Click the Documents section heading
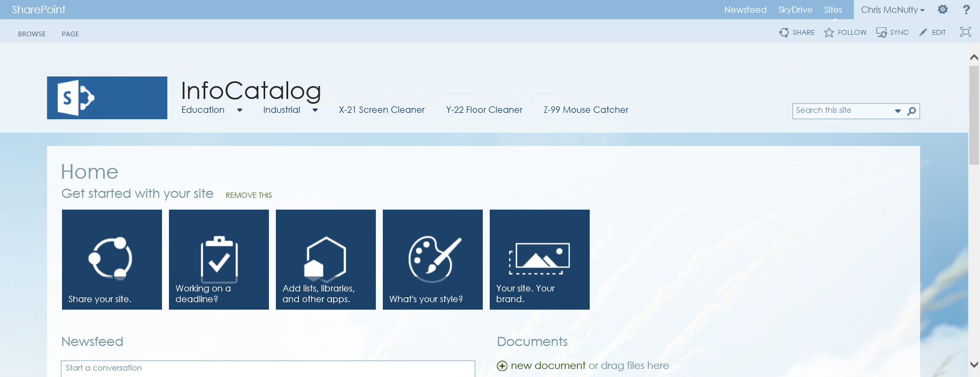 point(533,341)
